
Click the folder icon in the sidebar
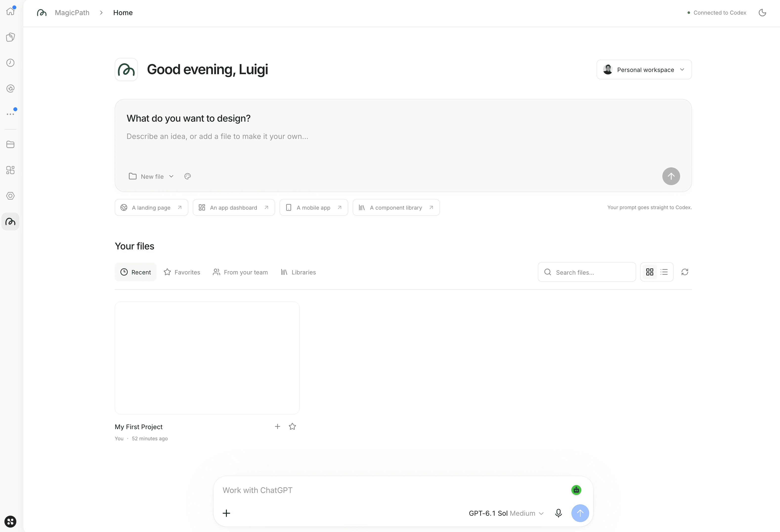10,144
